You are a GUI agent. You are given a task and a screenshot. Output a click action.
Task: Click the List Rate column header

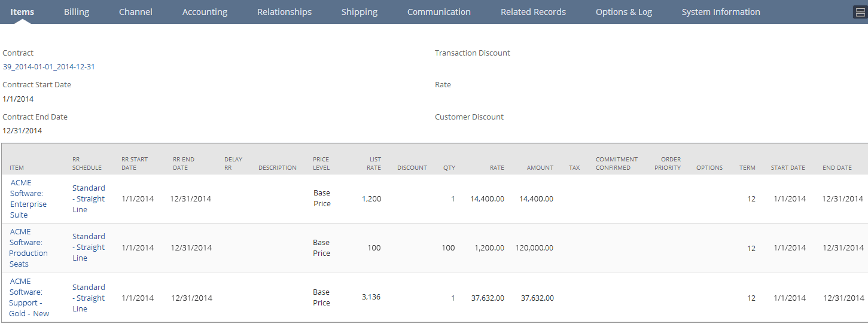point(374,164)
